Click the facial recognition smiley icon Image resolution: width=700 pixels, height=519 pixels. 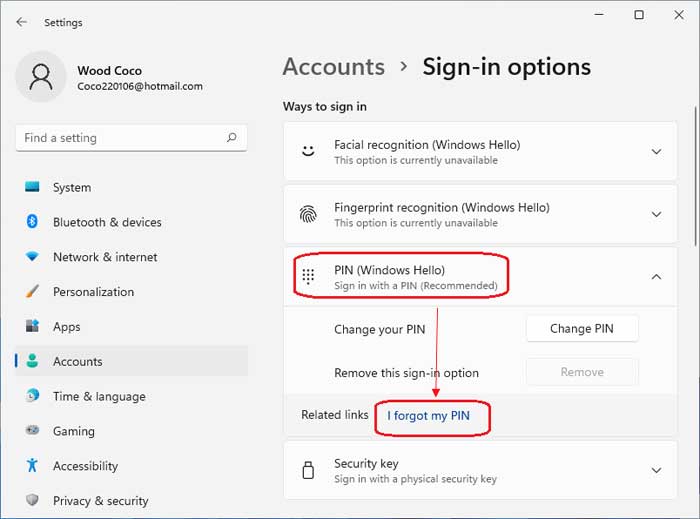click(x=308, y=151)
